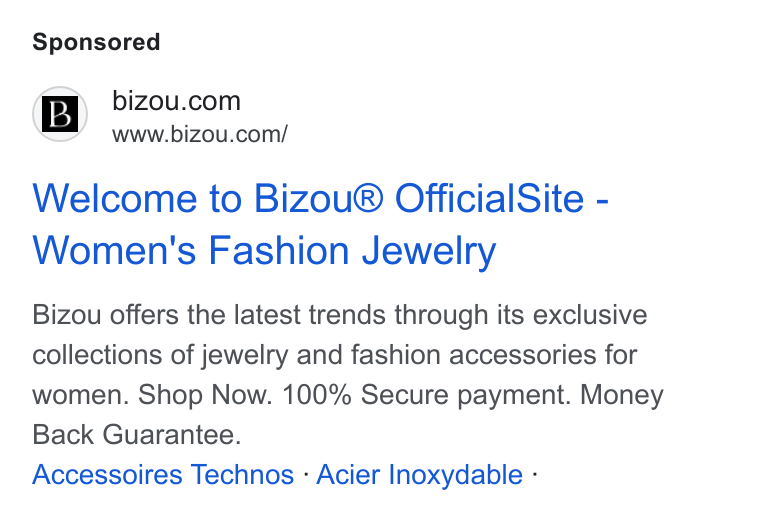Click the word 'Bizou®' in the headline
This screenshot has width=760, height=518.
point(319,198)
